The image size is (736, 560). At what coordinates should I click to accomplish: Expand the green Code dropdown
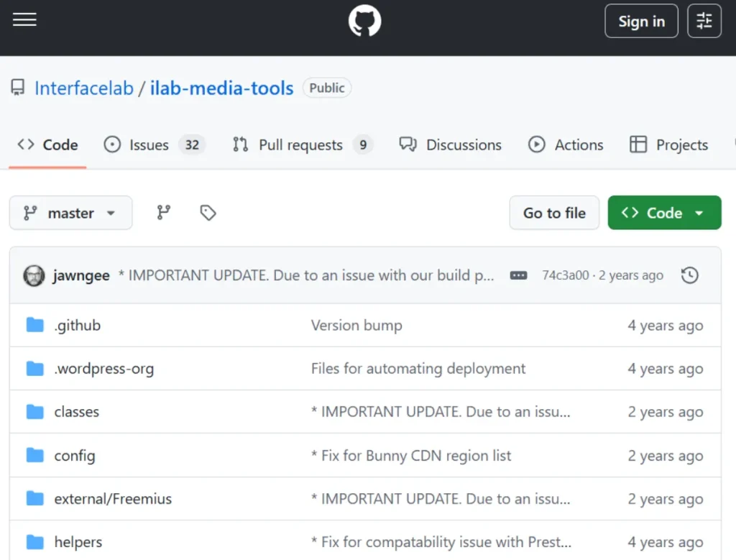[664, 213]
